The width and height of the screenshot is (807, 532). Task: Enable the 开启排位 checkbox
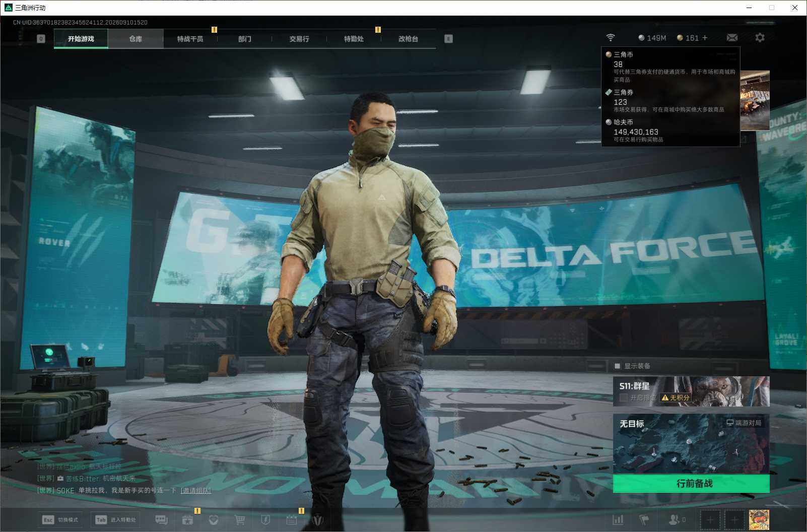624,397
